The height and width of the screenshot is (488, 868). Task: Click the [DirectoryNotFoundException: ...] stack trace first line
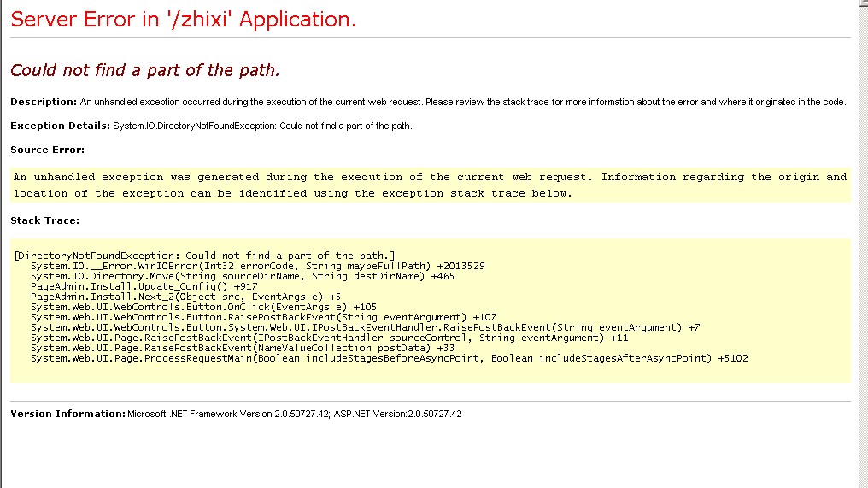click(x=204, y=256)
